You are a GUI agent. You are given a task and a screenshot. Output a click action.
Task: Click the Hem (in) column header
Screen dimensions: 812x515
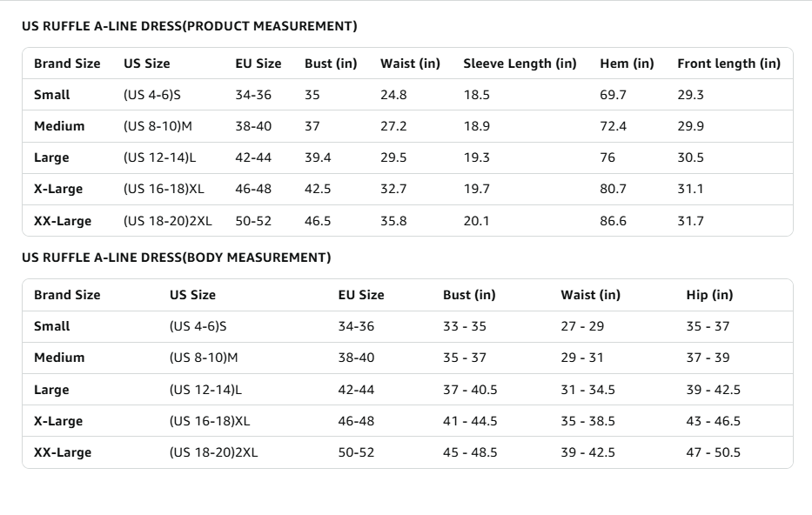pyautogui.click(x=627, y=64)
